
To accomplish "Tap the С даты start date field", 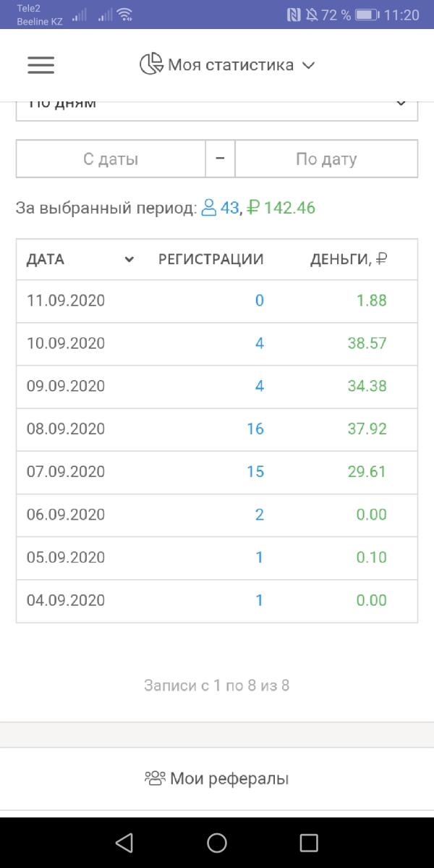I will (x=111, y=159).
